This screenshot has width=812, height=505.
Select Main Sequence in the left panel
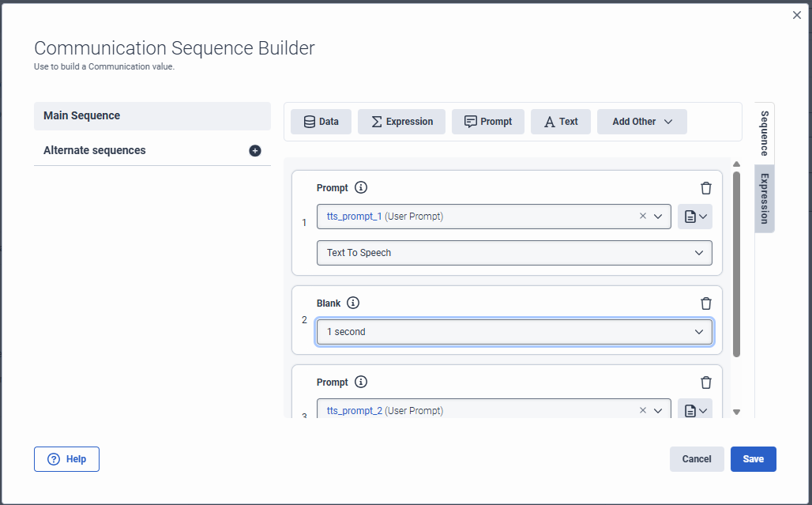[152, 116]
